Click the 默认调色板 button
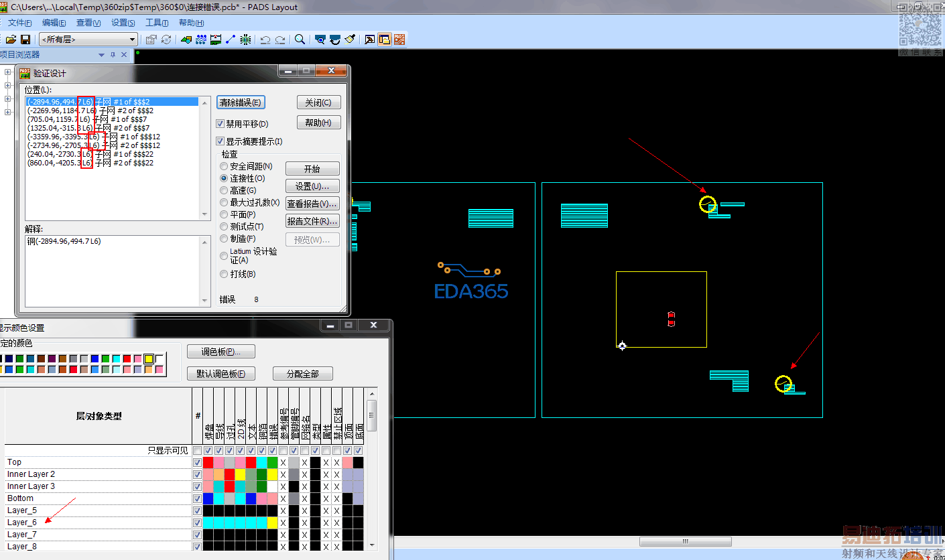The image size is (945, 560). pos(220,374)
